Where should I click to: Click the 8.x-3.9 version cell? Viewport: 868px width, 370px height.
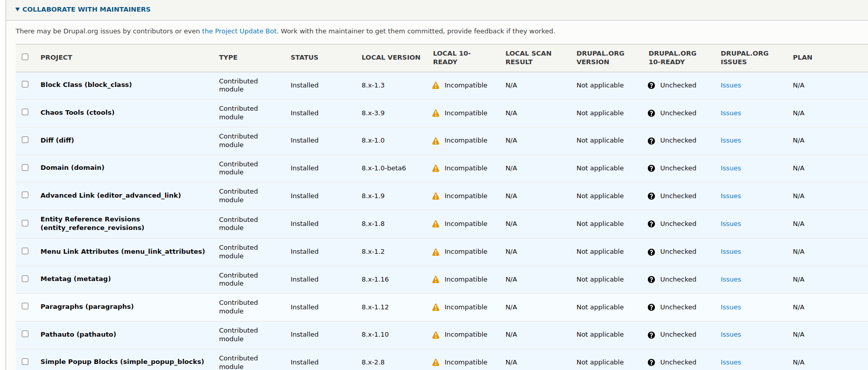pos(373,113)
